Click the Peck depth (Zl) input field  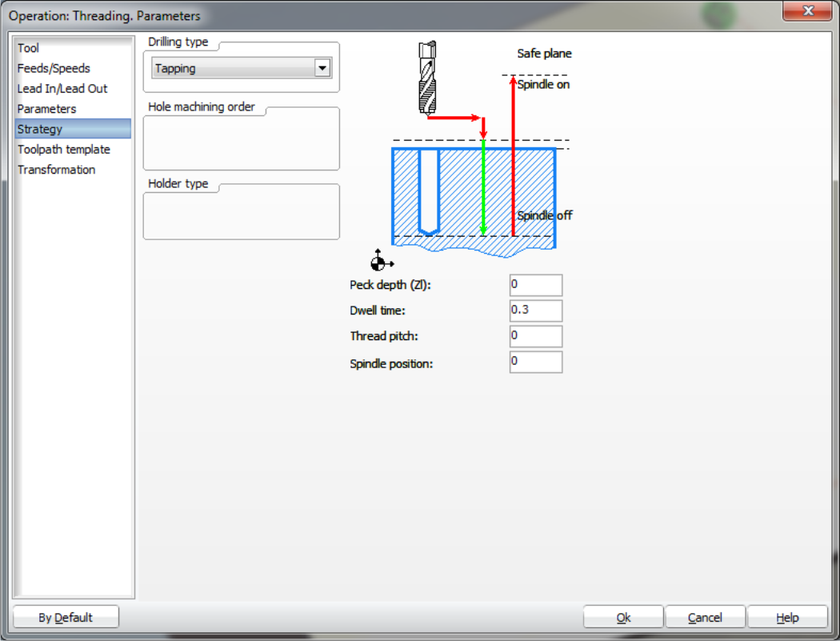point(536,285)
